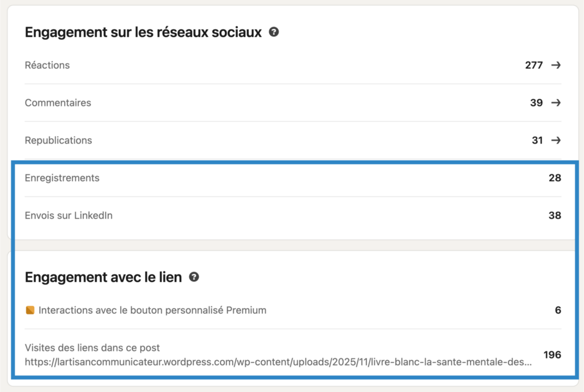
Task: Click the Visites des liens dans ce post label
Action: pos(92,348)
